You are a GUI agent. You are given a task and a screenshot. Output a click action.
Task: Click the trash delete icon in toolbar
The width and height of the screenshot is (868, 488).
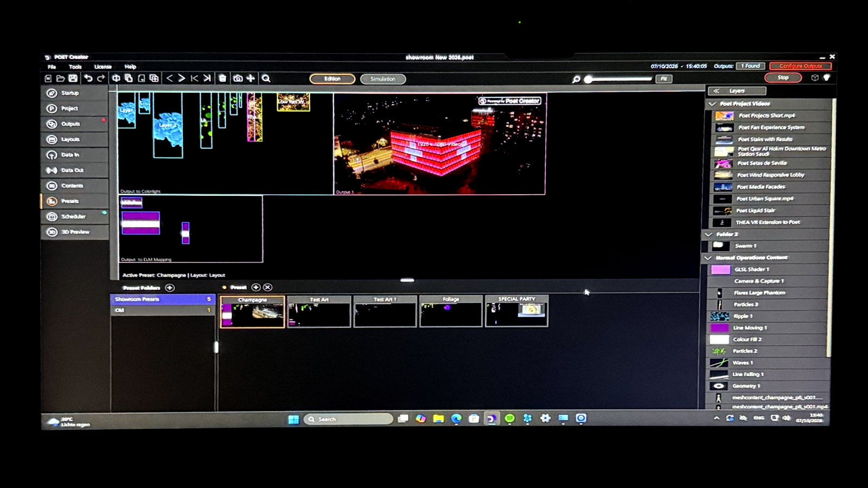point(222,78)
